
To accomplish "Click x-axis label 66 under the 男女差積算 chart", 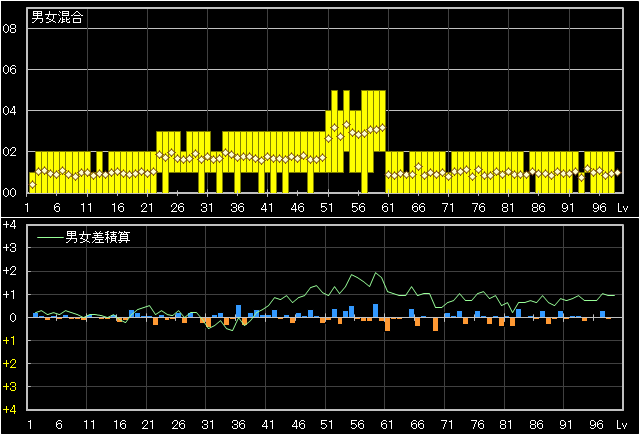I will click(417, 425).
